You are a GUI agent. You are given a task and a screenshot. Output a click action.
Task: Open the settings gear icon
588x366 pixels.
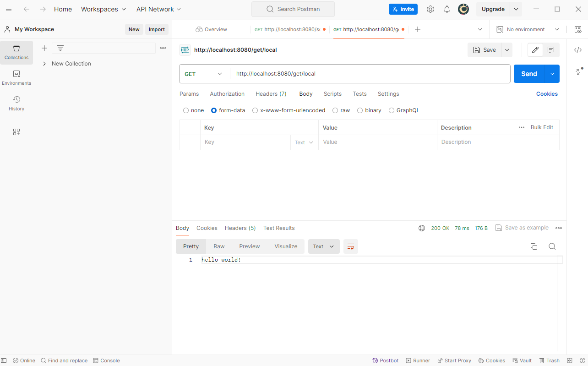tap(430, 9)
